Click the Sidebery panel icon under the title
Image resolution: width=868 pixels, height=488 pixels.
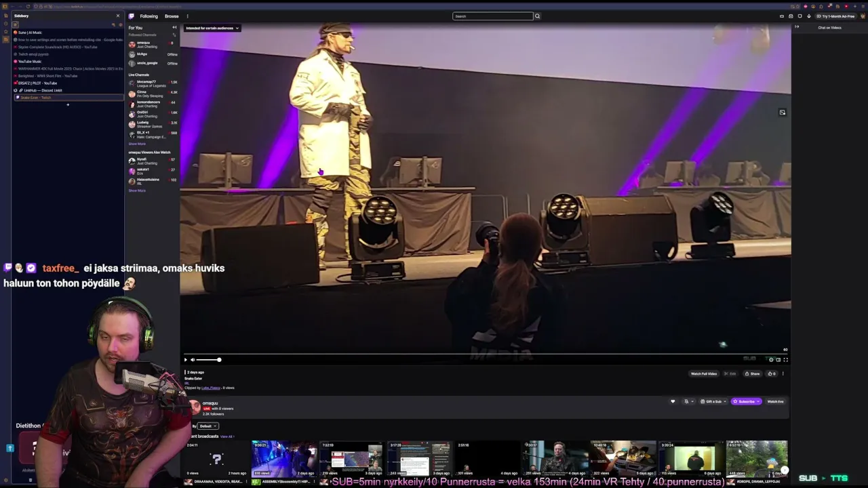tap(15, 24)
